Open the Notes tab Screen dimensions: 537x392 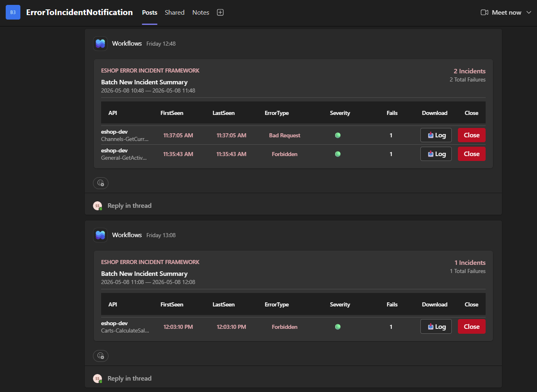(x=201, y=13)
